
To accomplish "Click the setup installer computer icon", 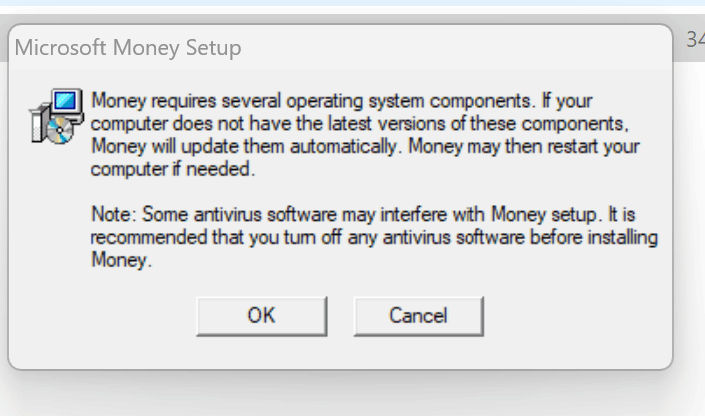I will coord(56,116).
